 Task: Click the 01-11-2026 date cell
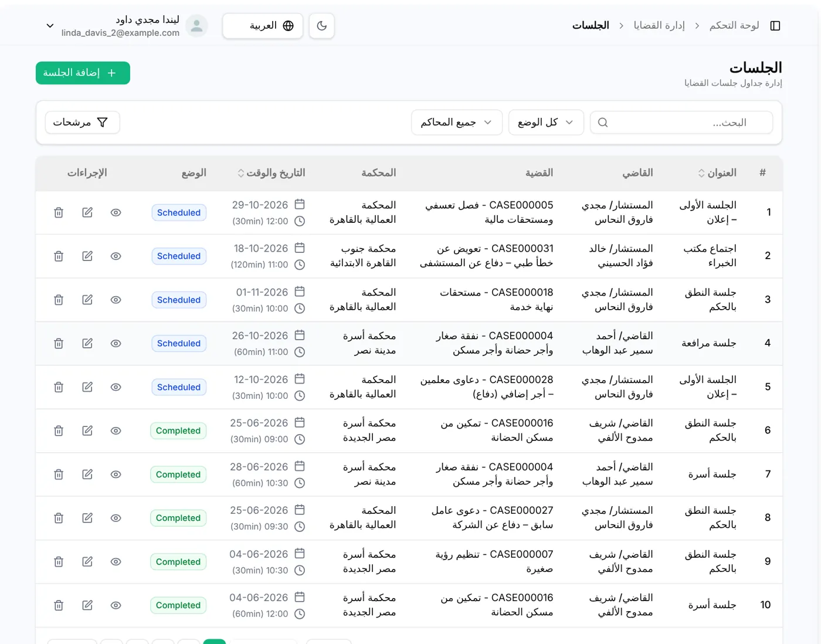pos(262,292)
